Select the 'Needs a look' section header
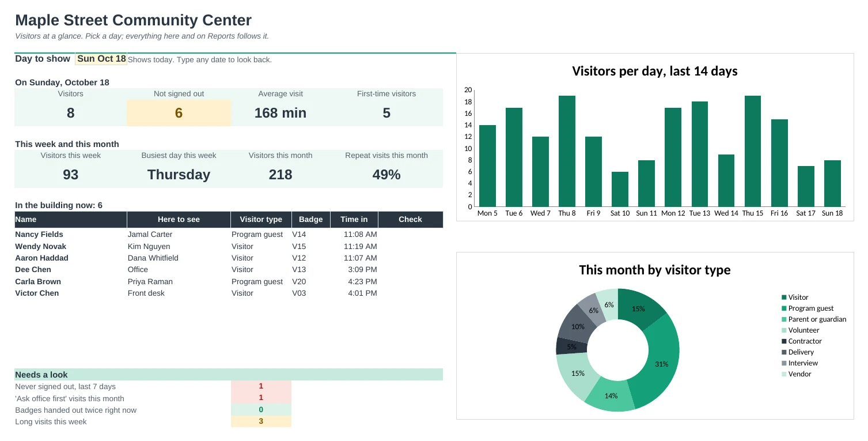 point(229,375)
